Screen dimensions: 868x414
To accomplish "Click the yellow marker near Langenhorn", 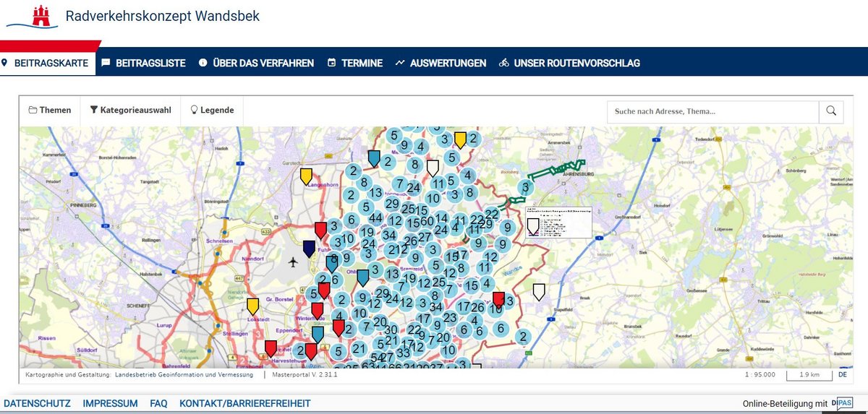I will (x=307, y=176).
